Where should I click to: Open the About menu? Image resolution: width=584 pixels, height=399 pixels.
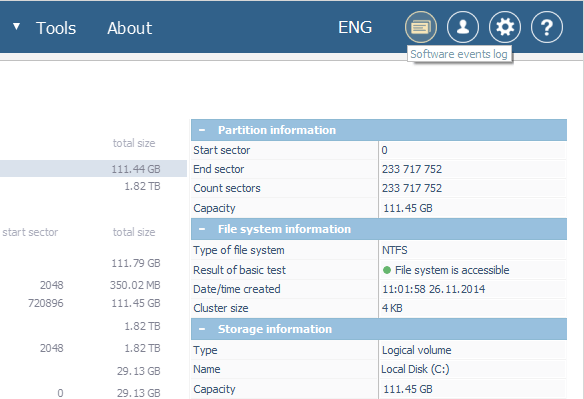130,28
